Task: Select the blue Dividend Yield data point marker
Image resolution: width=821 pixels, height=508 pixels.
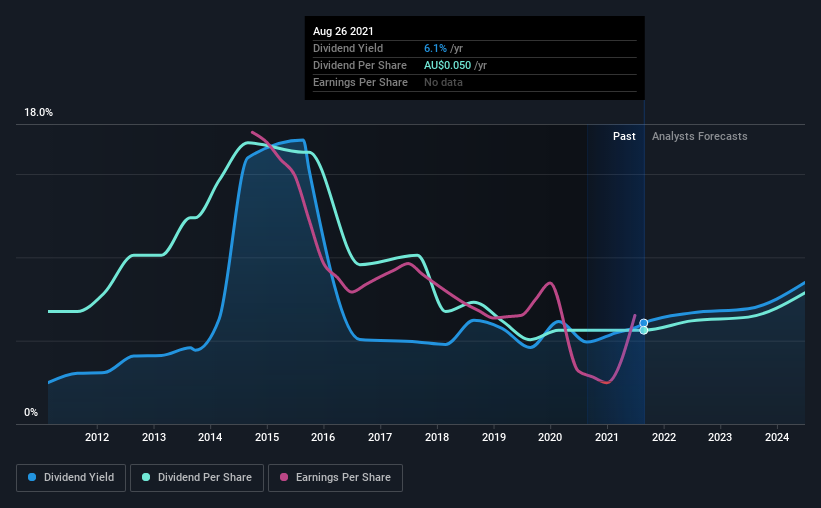Action: (644, 323)
